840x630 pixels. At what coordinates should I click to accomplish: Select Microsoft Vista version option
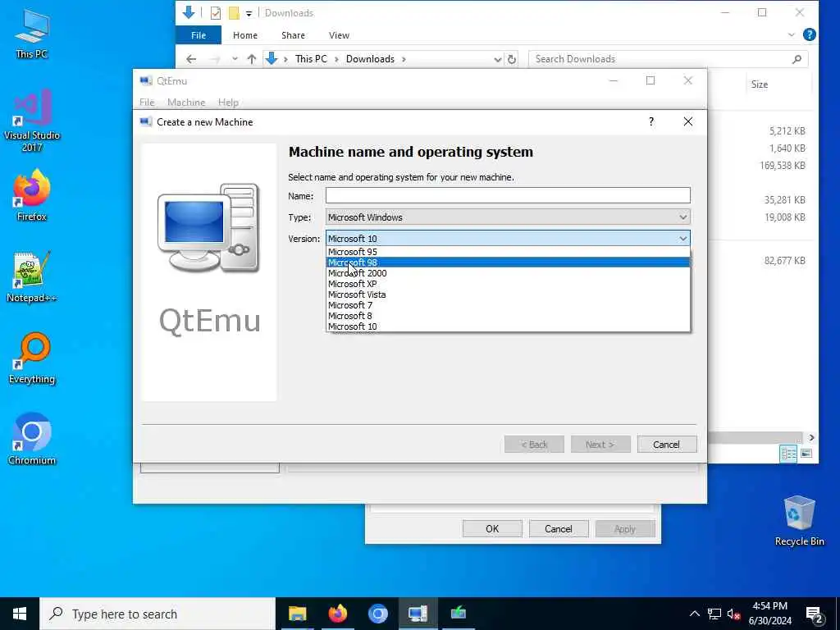coord(508,294)
